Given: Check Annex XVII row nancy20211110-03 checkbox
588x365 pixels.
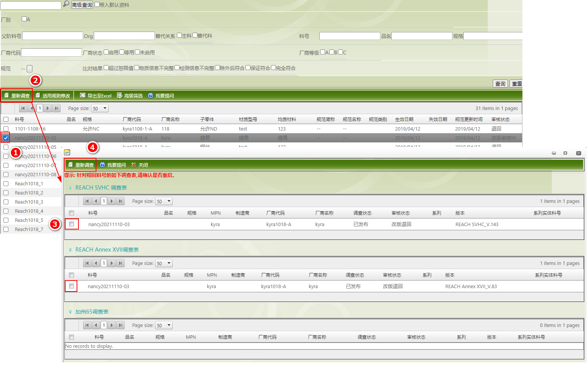Looking at the screenshot, I should point(71,286).
